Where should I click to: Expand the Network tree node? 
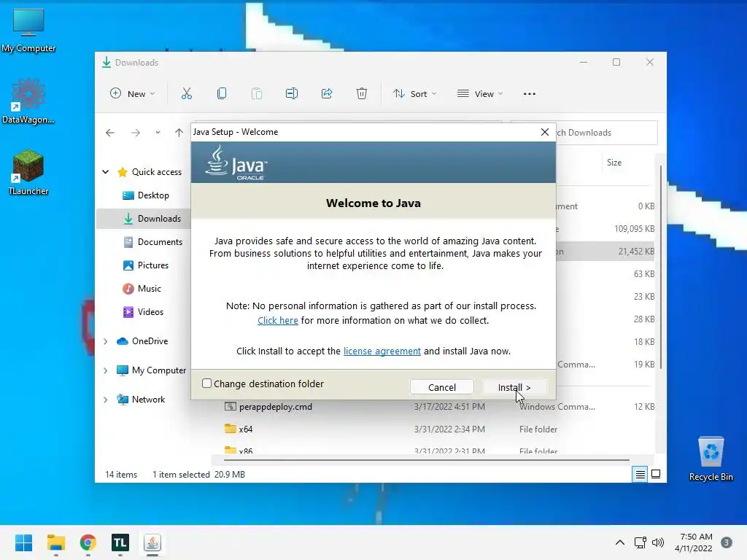(105, 399)
